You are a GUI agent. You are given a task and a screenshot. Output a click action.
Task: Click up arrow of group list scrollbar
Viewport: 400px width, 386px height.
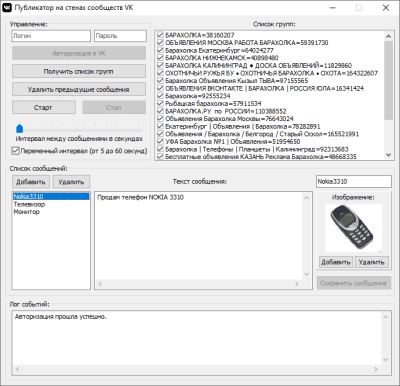point(389,36)
